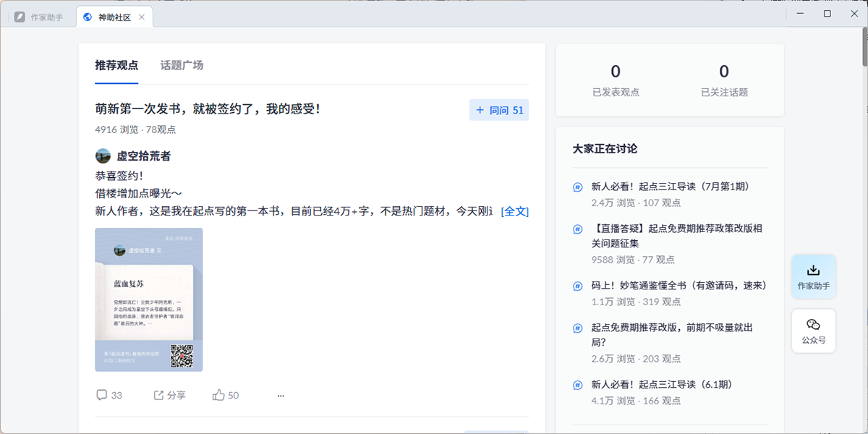This screenshot has width=868, height=434.
Task: Expand post with [全文] link
Action: (x=514, y=211)
